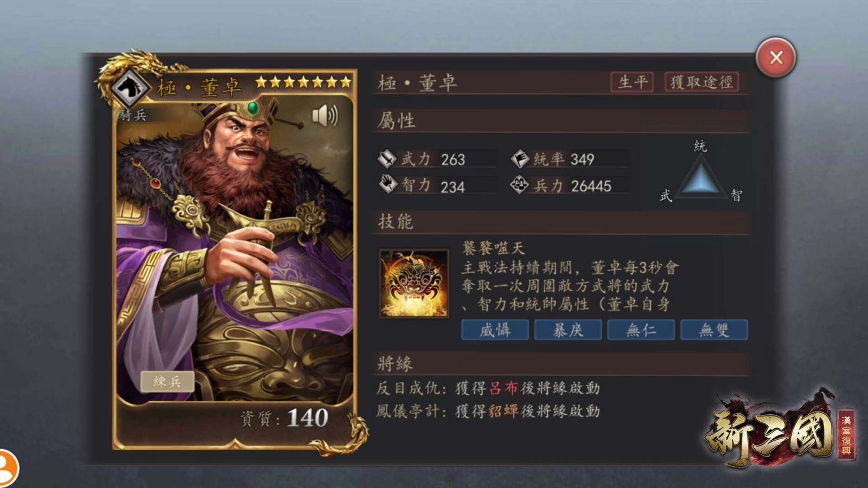Click the 貂蟬 bond link
This screenshot has height=488, width=868.
(503, 411)
